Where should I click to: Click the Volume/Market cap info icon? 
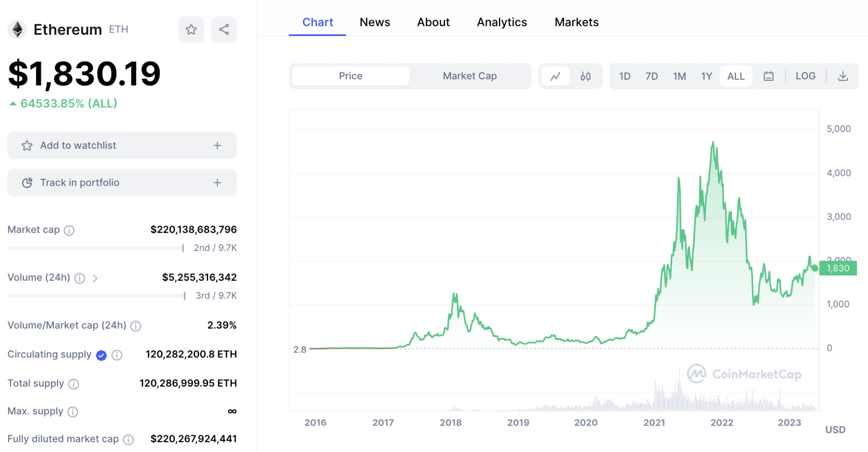136,326
